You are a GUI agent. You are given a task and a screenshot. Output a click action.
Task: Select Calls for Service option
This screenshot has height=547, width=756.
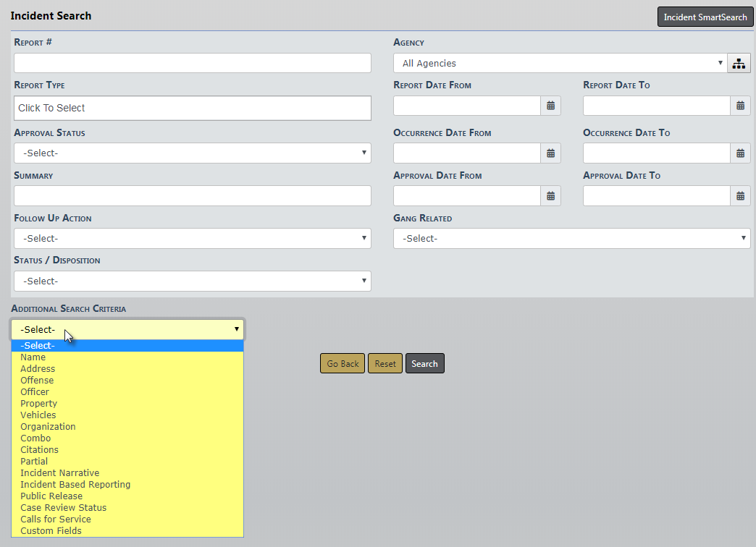(56, 520)
